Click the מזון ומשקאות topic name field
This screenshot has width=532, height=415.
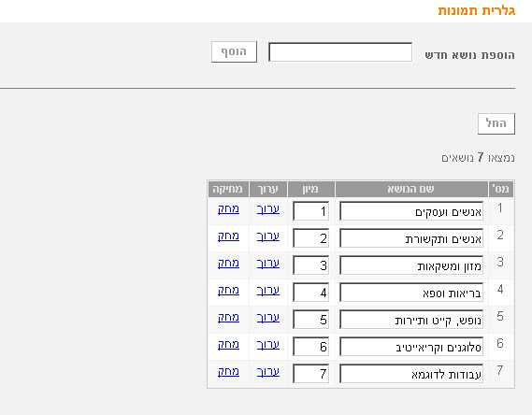411,265
